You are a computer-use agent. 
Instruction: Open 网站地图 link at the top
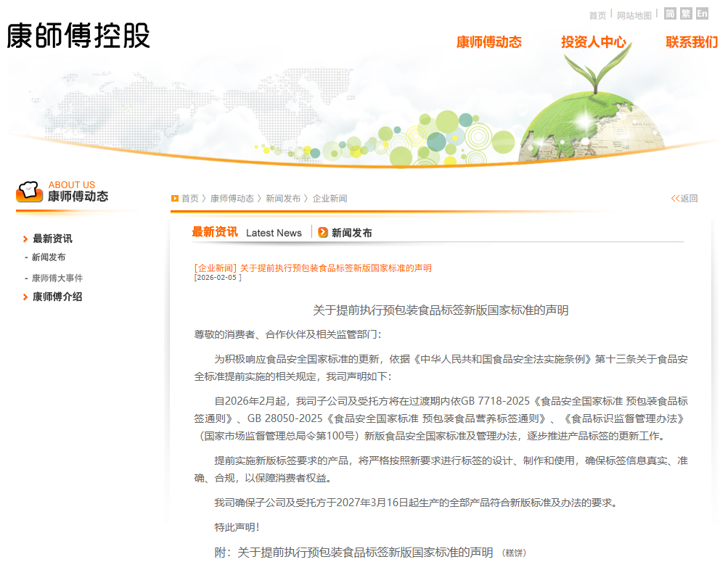tap(634, 15)
